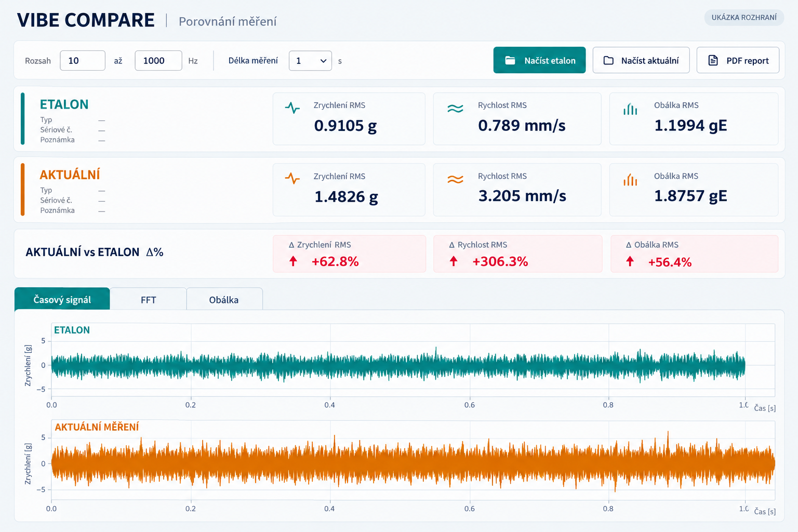Click the +306.3% delta value

click(x=500, y=261)
